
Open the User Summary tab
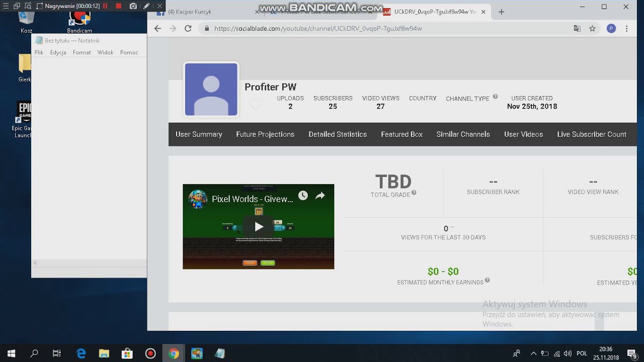tap(199, 134)
